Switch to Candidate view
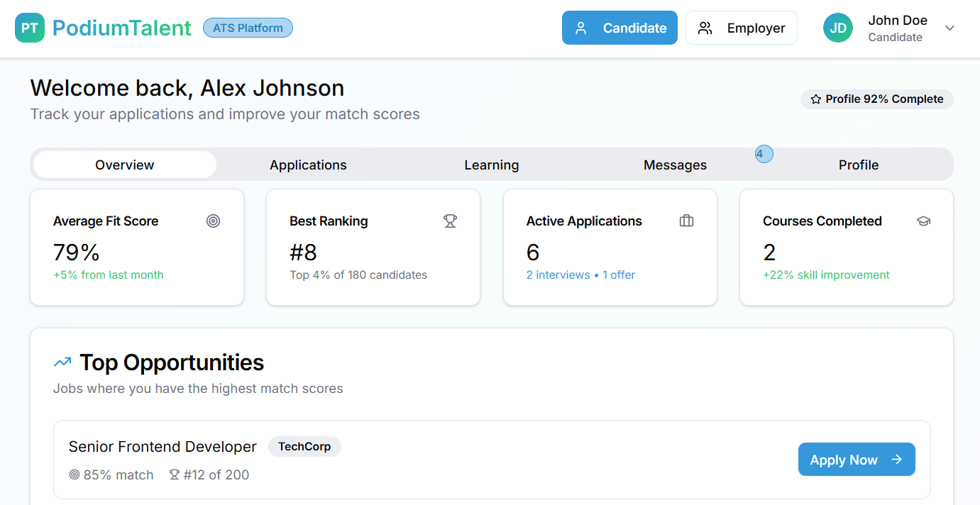The height and width of the screenshot is (505, 980). (620, 28)
